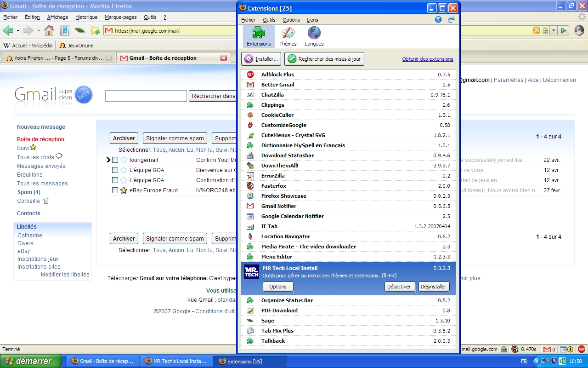Image resolution: width=588 pixels, height=368 pixels.
Task: Toggle star on loungemail message
Action: 124,160
